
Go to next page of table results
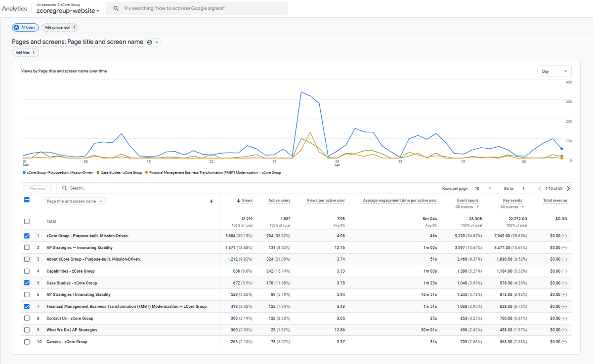click(x=568, y=188)
